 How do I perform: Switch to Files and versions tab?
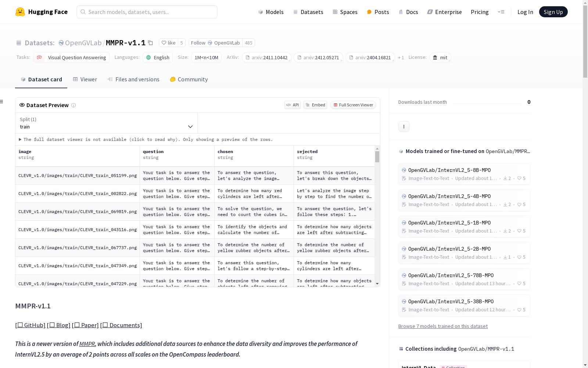tap(133, 79)
